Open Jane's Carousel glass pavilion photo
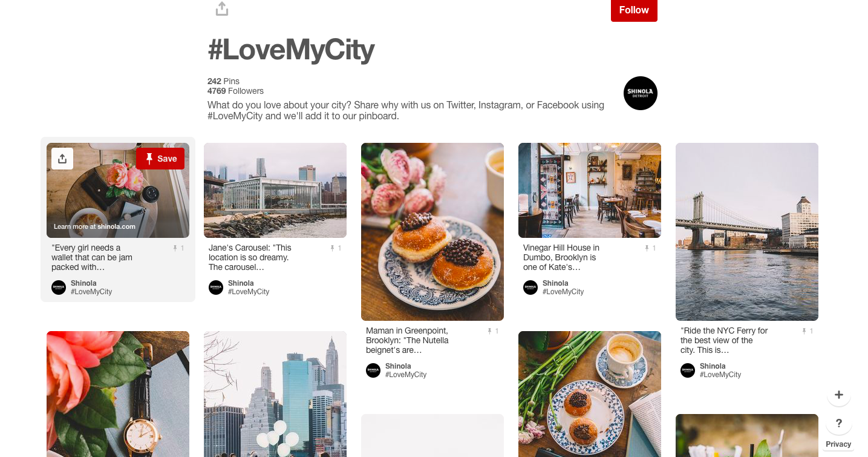Image resolution: width=868 pixels, height=457 pixels. coord(275,190)
